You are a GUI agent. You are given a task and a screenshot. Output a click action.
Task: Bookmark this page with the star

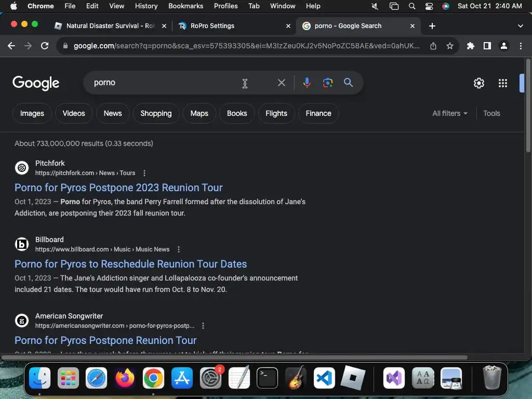point(450,46)
